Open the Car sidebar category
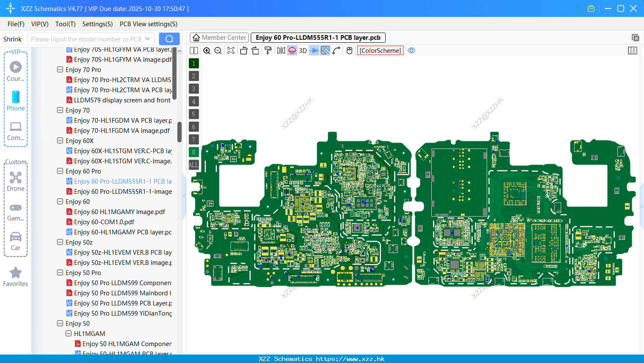644x363 pixels. pyautogui.click(x=16, y=241)
